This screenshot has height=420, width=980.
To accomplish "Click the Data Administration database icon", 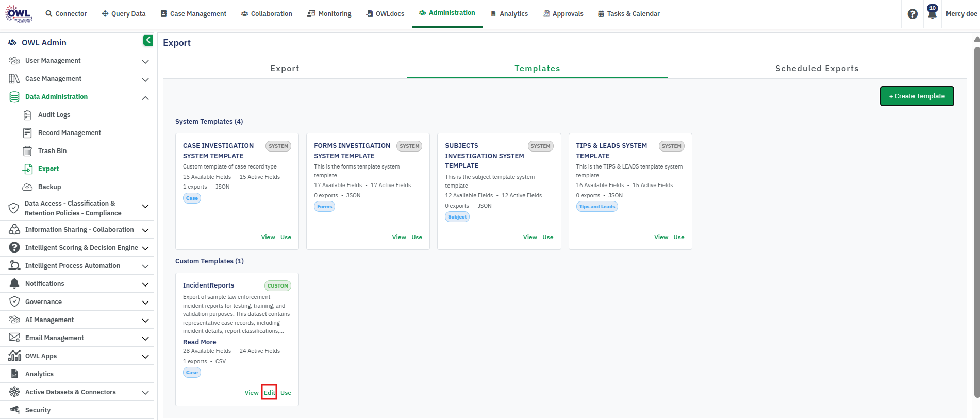I will click(x=14, y=97).
